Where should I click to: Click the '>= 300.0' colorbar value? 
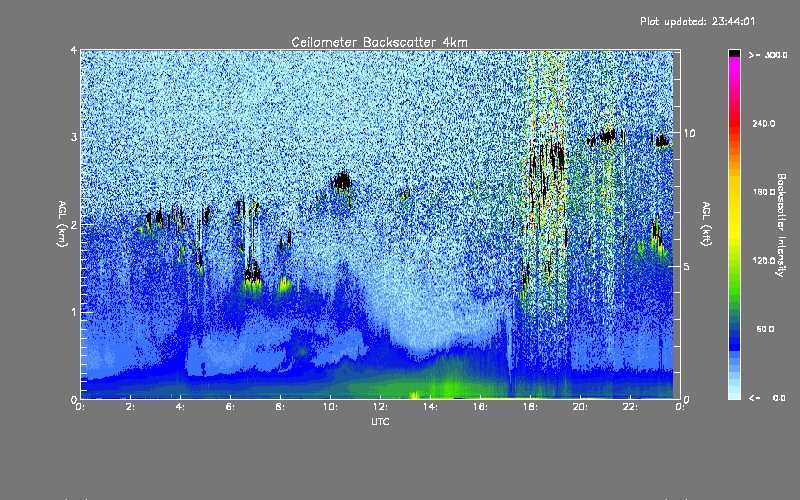(x=768, y=55)
